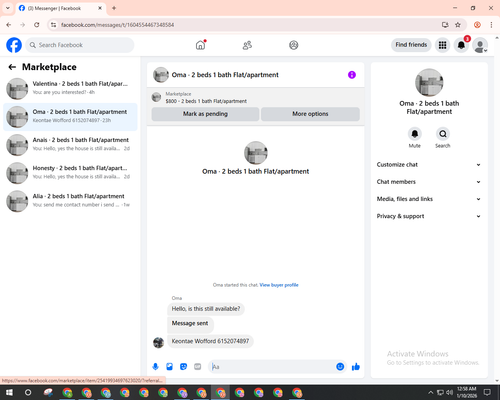Click the Search Facebook field
500x400 pixels.
(80, 45)
